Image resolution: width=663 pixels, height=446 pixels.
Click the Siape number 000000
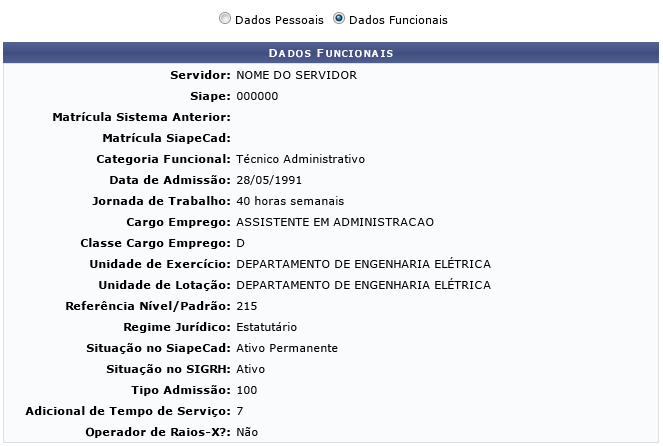pyautogui.click(x=257, y=96)
